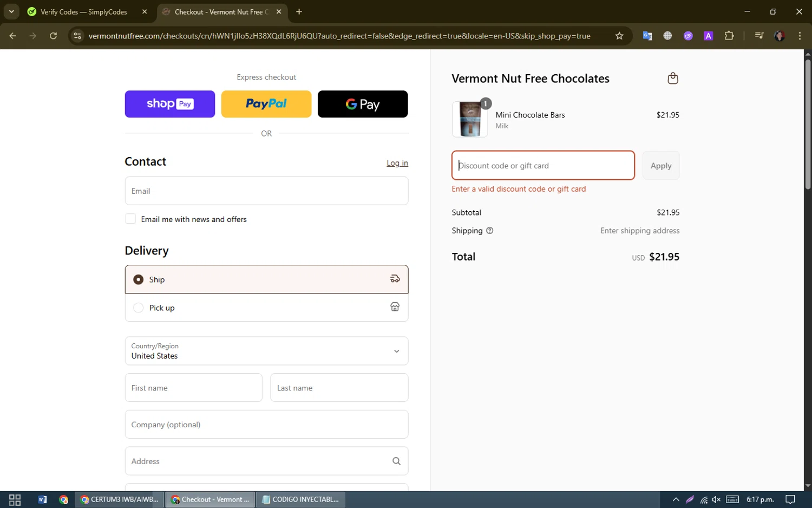
Task: Click the address search magnifier icon
Action: (396, 461)
